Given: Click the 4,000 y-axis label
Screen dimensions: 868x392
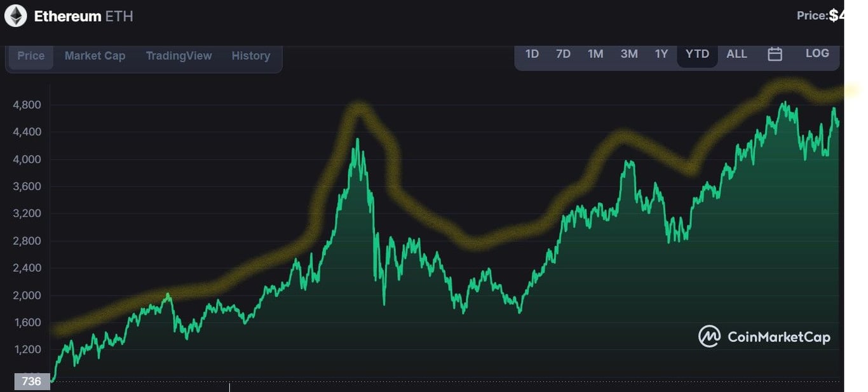Looking at the screenshot, I should tap(27, 159).
